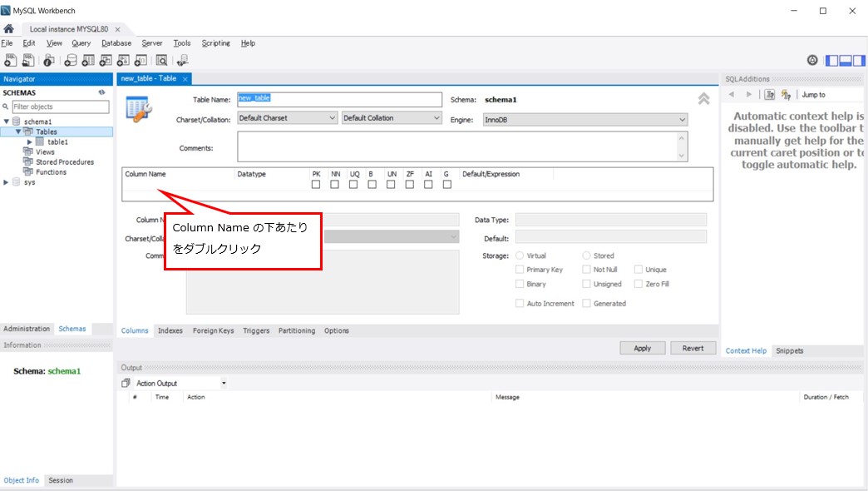The image size is (868, 491).
Task: Get context help for caret position
Action: tap(769, 95)
